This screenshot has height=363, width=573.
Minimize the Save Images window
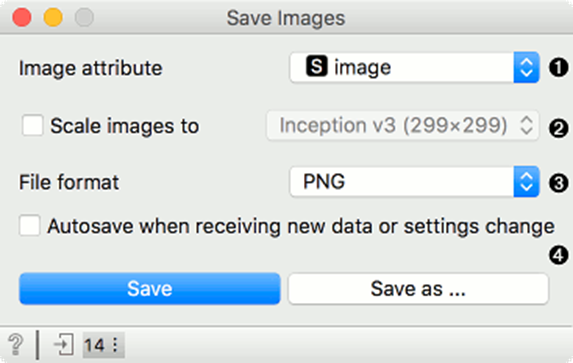pyautogui.click(x=53, y=17)
